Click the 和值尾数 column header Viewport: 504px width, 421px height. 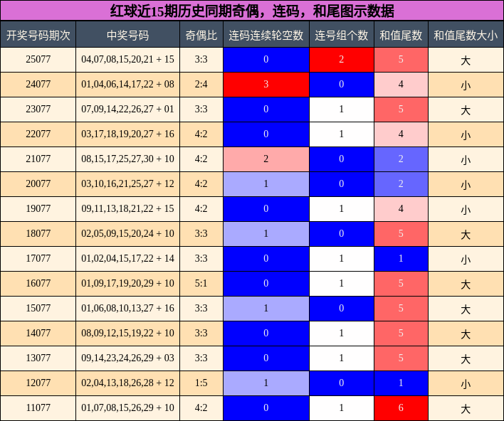pos(401,35)
